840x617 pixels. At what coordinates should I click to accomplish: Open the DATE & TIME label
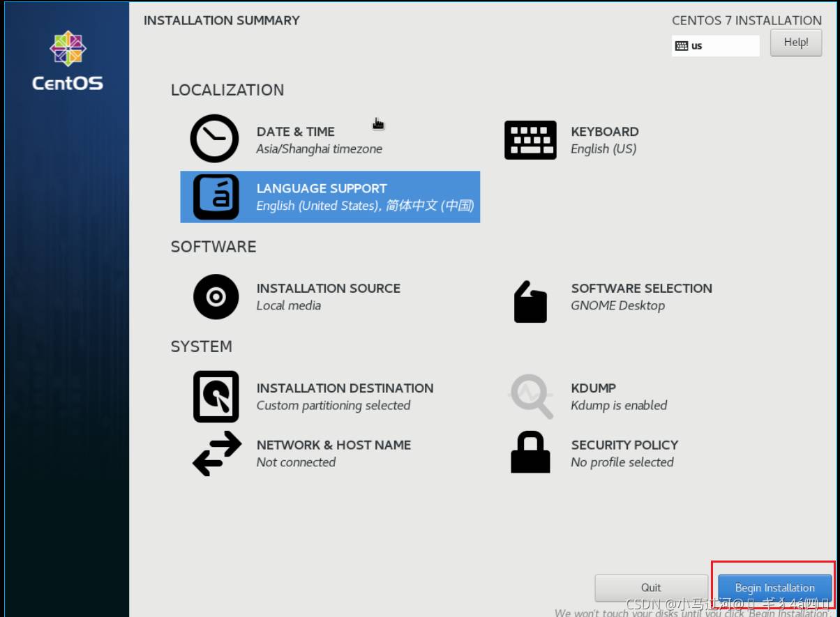(x=295, y=132)
